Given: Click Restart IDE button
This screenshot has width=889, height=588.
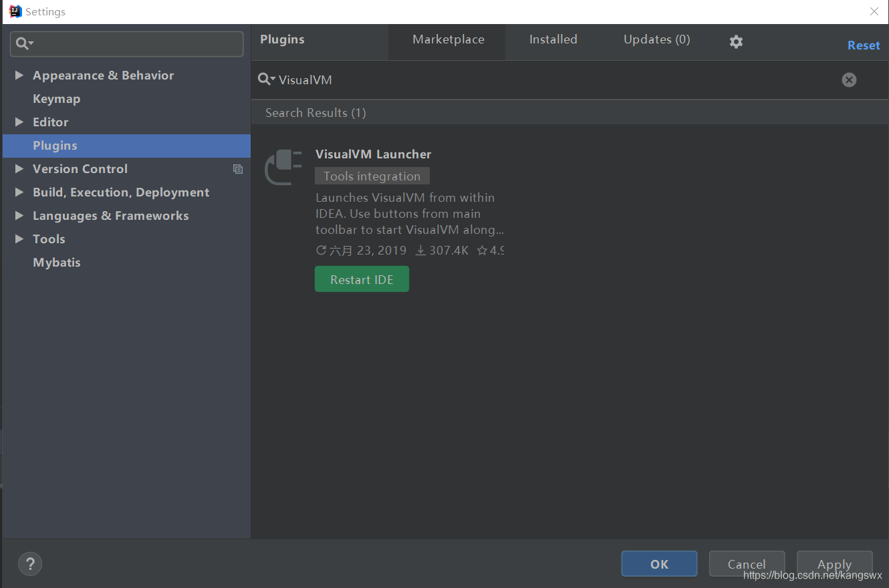Looking at the screenshot, I should pos(362,279).
